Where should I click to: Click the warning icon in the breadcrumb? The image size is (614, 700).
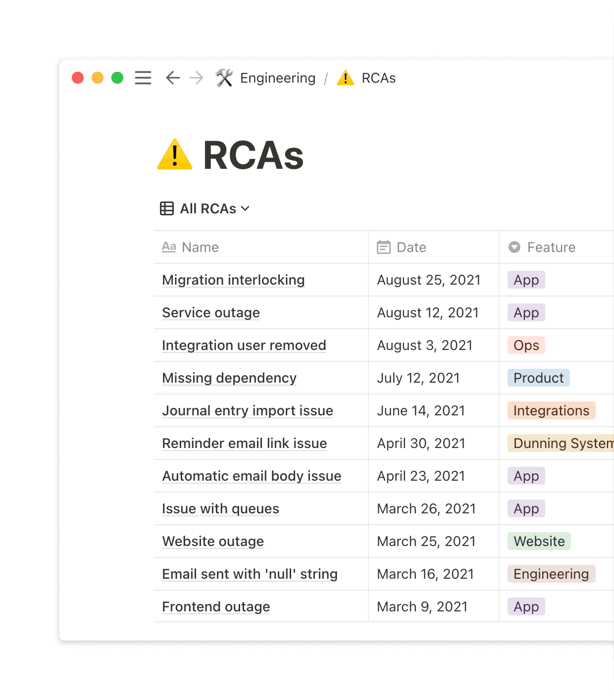(x=346, y=78)
